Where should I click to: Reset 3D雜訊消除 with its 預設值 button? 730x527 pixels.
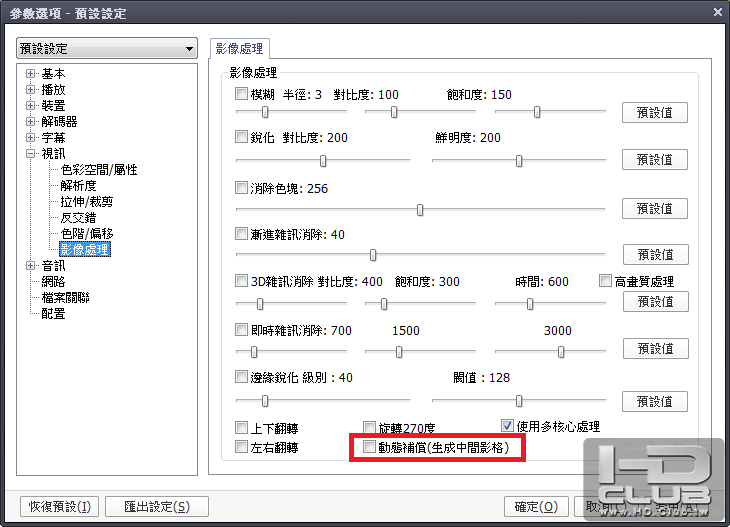(x=656, y=302)
